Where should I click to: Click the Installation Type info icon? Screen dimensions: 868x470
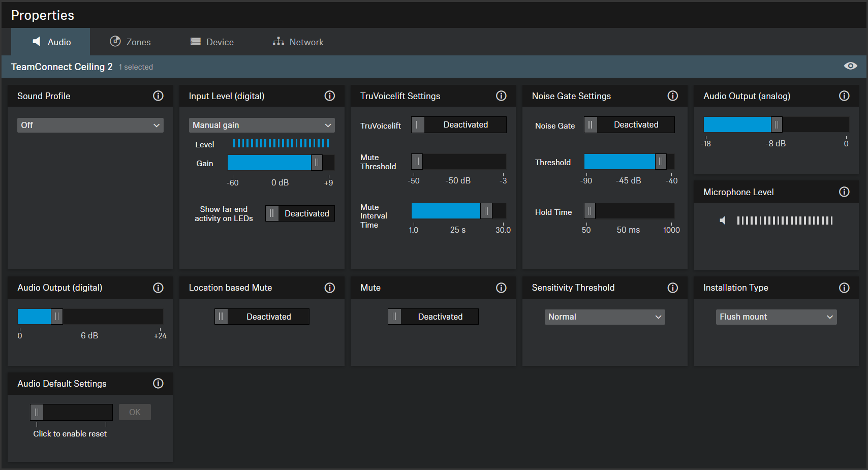(x=844, y=288)
